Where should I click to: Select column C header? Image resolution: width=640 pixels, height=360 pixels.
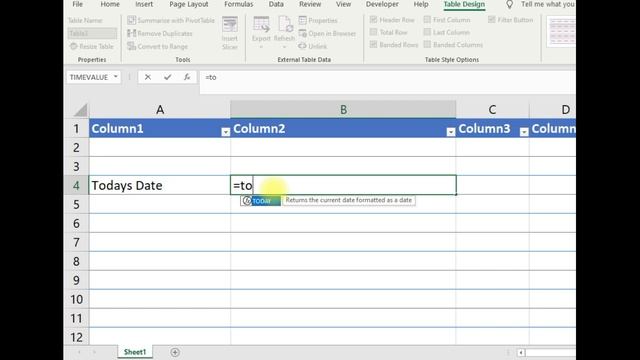pos(493,110)
